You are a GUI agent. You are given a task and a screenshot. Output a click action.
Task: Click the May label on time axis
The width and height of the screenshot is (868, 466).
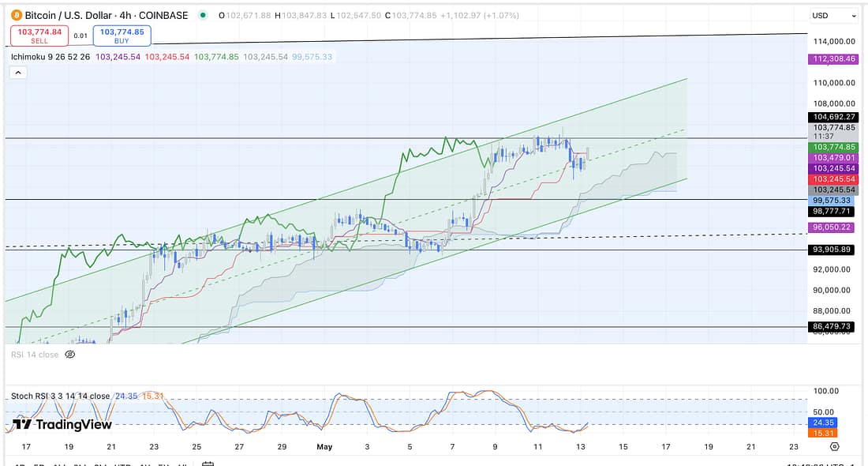click(324, 447)
